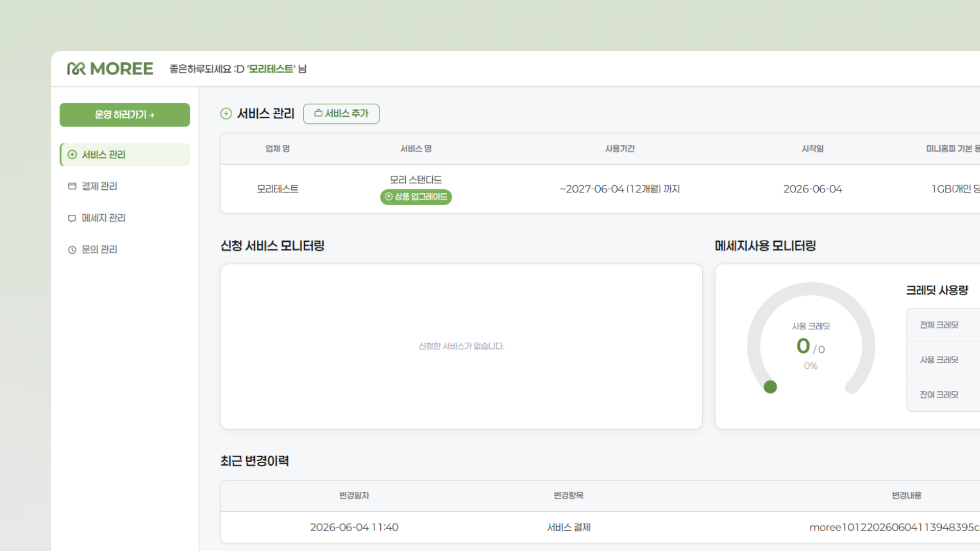Click the 모리테스트 company name cell
The image size is (980, 551).
click(x=278, y=189)
